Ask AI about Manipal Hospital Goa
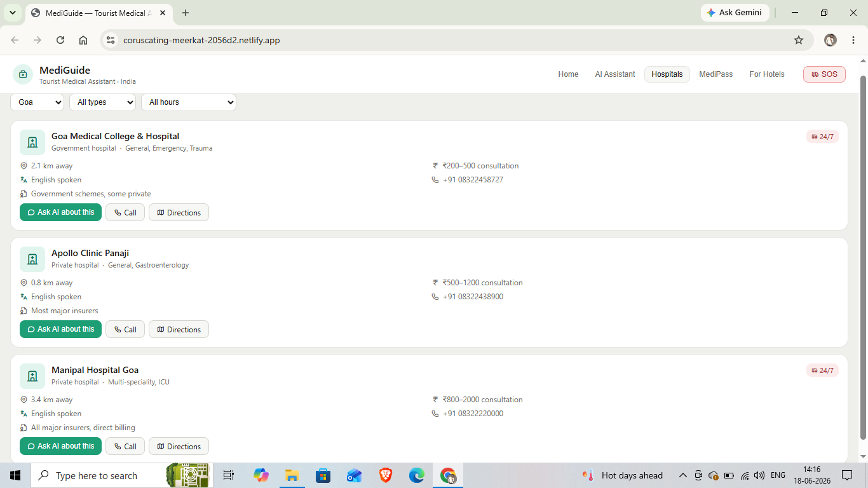The width and height of the screenshot is (868, 488). point(60,446)
